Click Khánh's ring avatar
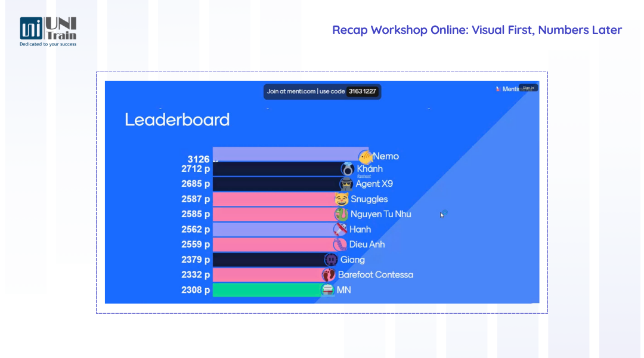 (348, 169)
